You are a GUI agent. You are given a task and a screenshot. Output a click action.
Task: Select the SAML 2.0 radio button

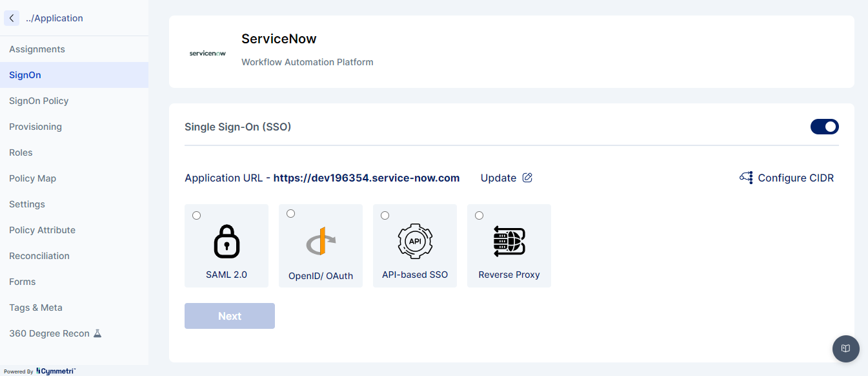[x=196, y=215]
